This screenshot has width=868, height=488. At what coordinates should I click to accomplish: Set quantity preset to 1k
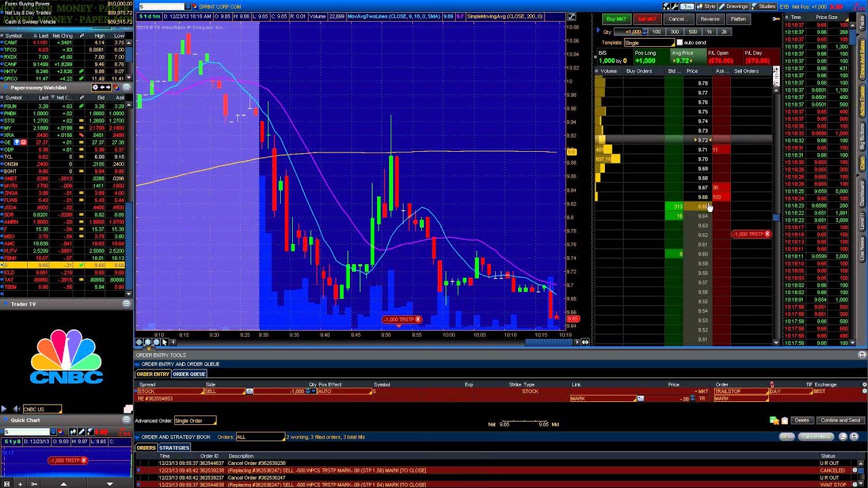709,32
